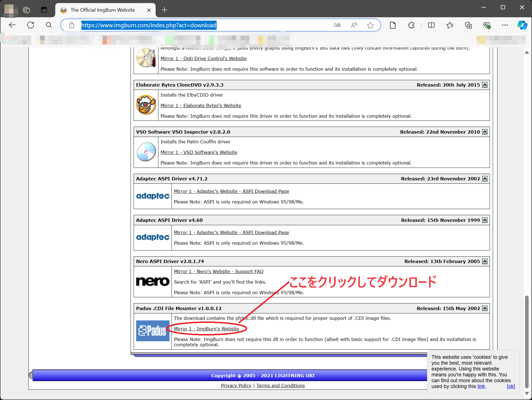Open ASPI Download Page link under v4.60
This screenshot has width=532, height=400.
[x=231, y=232]
